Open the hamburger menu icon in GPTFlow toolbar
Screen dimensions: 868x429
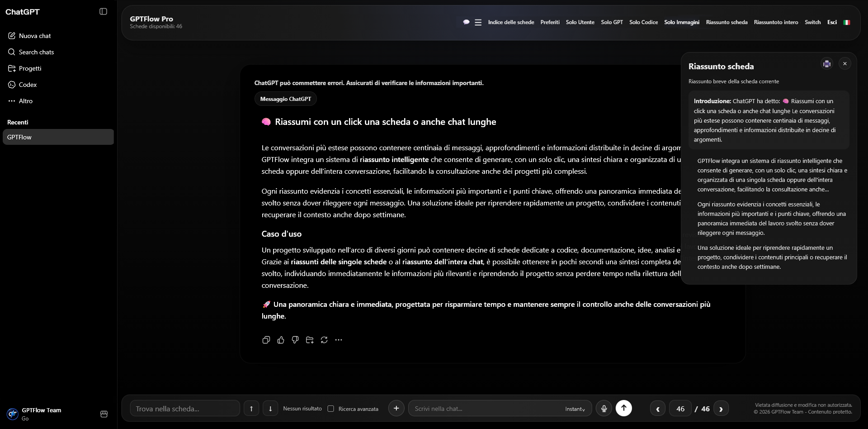[478, 22]
